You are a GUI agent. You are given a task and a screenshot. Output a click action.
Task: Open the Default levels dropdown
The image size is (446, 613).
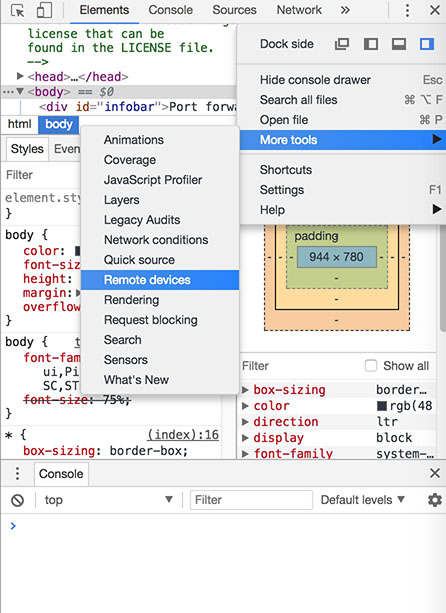coord(363,500)
